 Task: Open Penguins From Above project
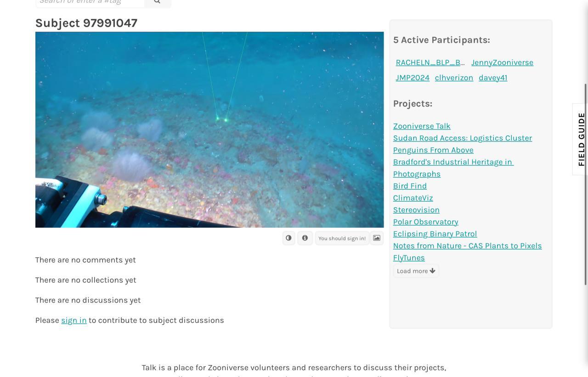(x=433, y=150)
